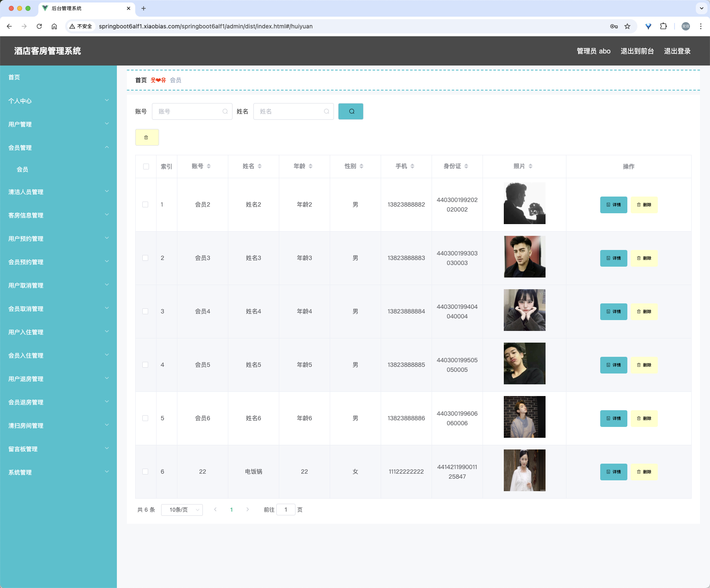Click magnifier icon inside 账号 search field
710x588 pixels.
pyautogui.click(x=225, y=111)
